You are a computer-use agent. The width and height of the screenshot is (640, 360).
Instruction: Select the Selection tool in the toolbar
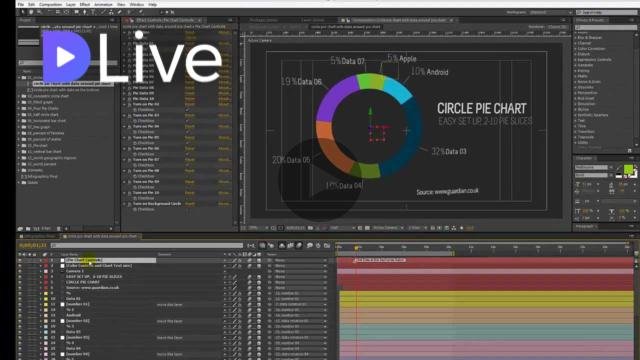[22, 12]
